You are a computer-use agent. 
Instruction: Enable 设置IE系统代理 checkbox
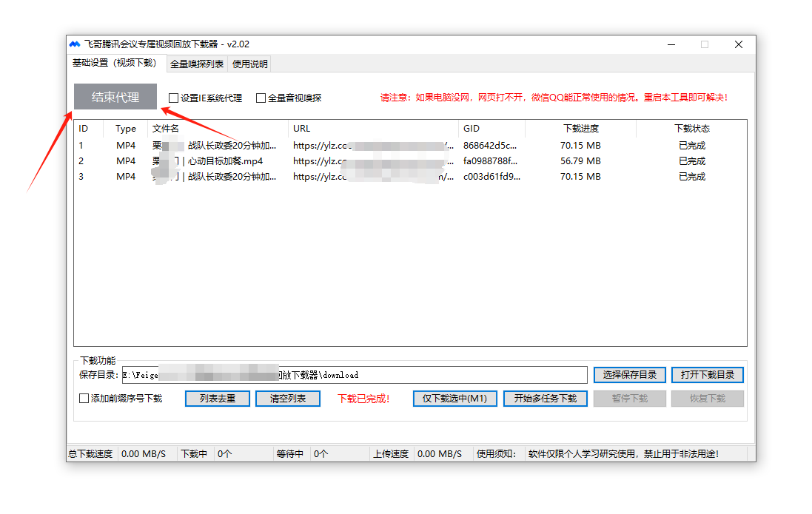174,98
